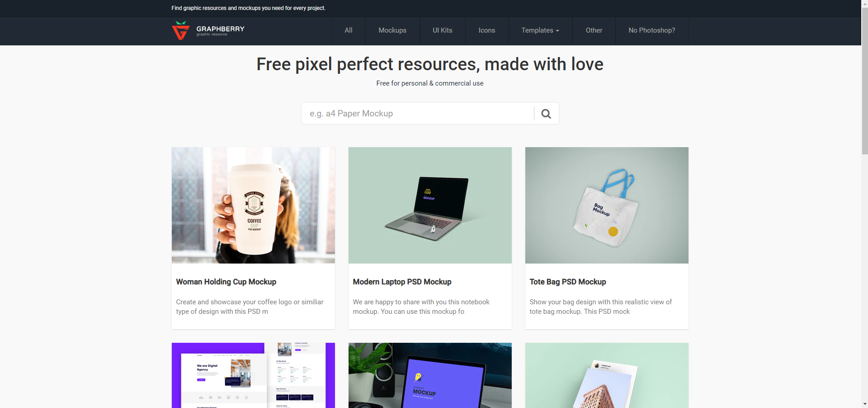Screen dimensions: 868x408
Task: Go to the Icons category
Action: tap(487, 30)
